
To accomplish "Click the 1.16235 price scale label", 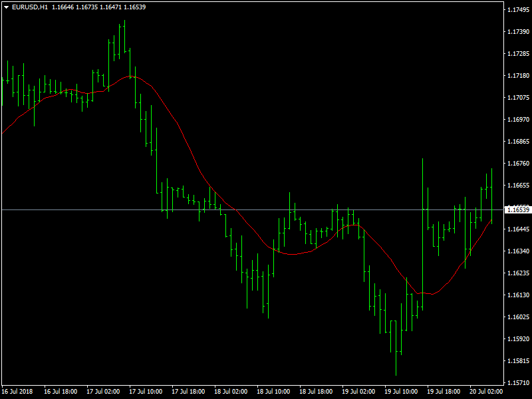I will tap(518, 273).
